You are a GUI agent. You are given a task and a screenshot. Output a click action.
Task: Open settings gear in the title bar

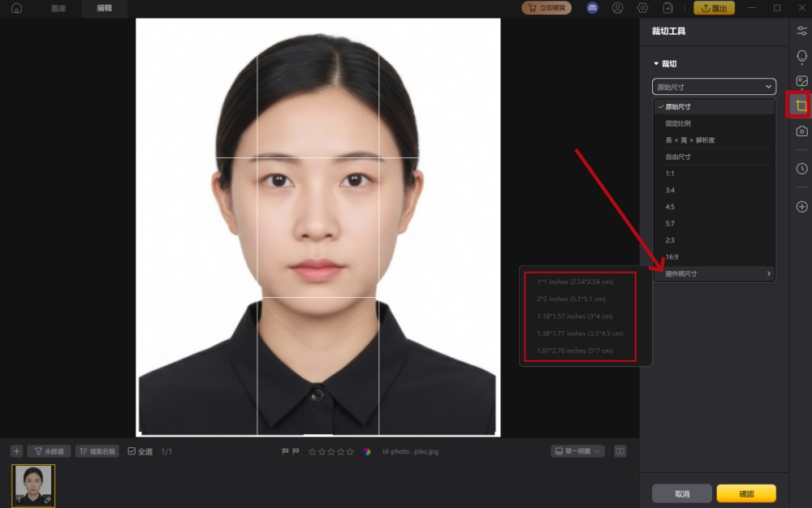point(642,8)
